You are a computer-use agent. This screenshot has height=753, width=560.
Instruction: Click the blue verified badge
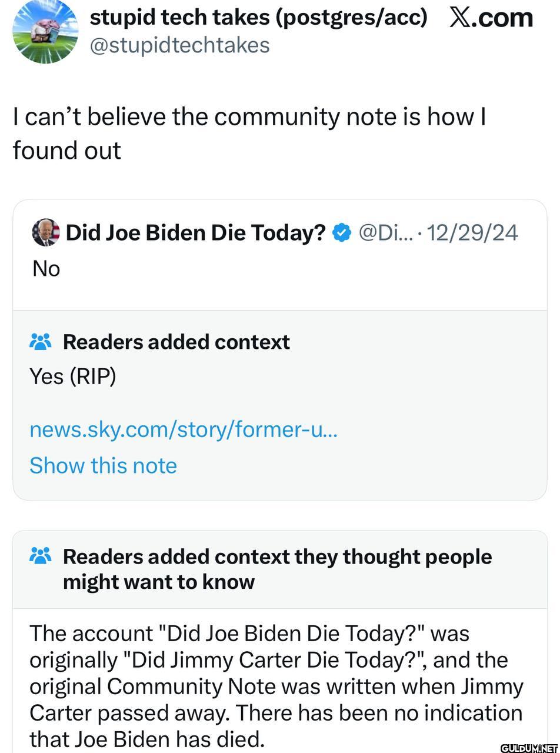tap(342, 233)
